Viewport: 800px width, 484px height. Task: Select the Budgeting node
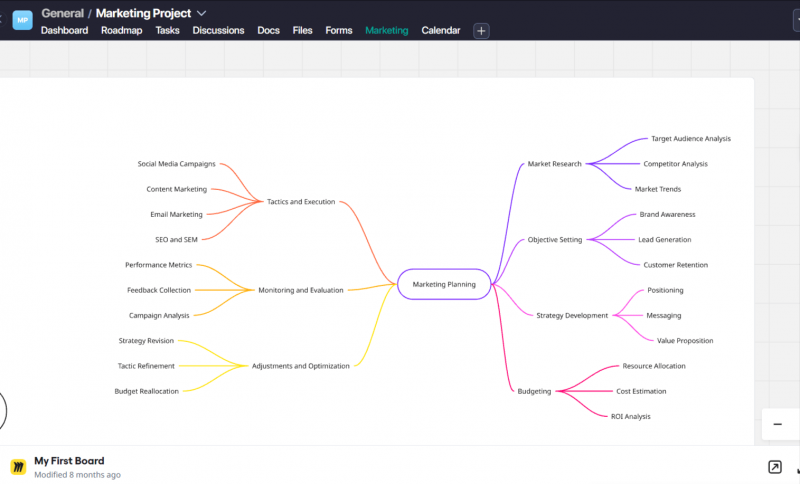(x=534, y=391)
